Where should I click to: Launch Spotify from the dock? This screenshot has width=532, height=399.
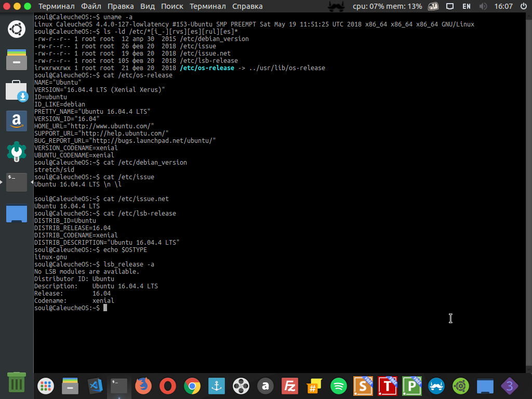[339, 386]
